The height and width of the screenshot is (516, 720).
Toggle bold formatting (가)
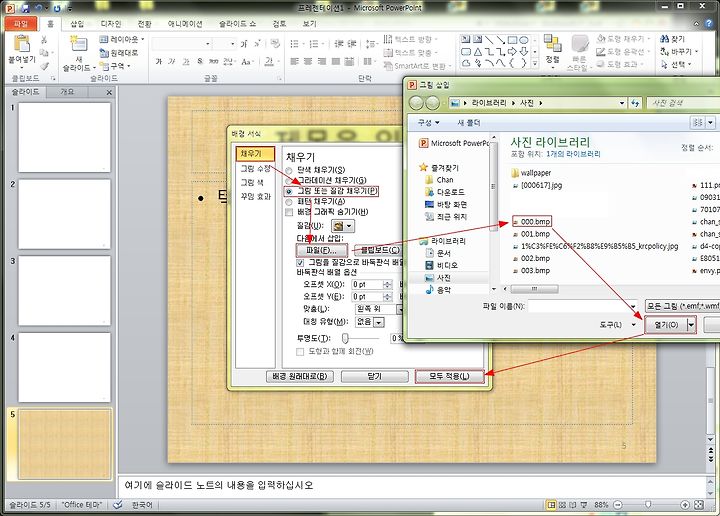159,61
